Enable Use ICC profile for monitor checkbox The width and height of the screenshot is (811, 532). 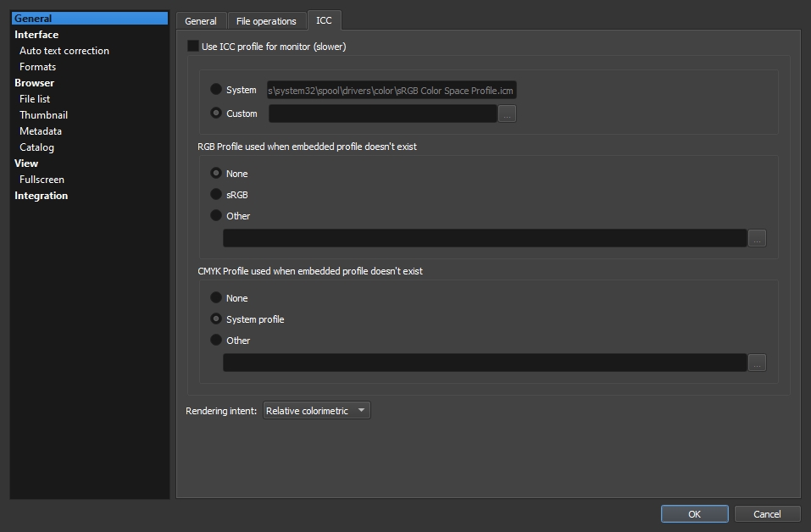tap(193, 47)
